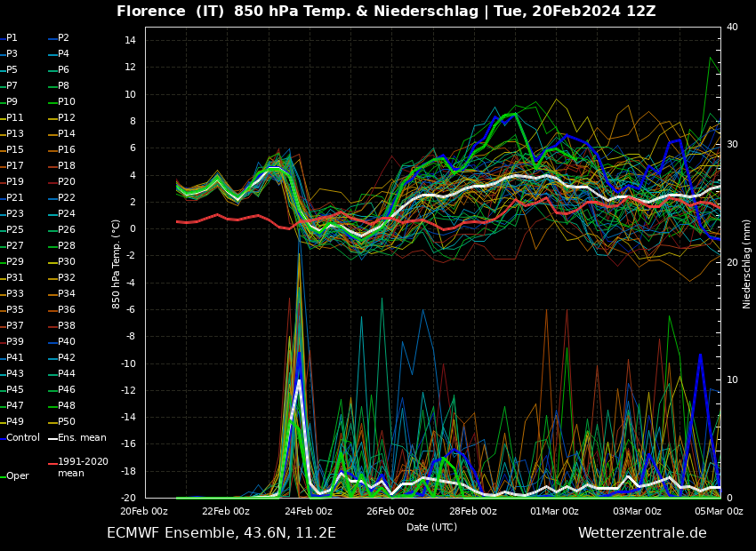This screenshot has width=756, height=551.
Task: Click the -14 temperature tick label
Action: coord(129,417)
